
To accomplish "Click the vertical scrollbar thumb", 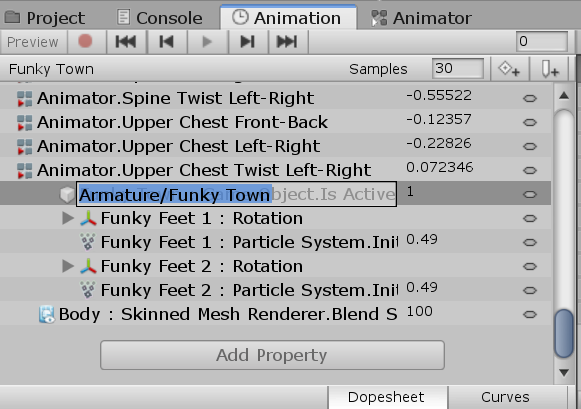I will (564, 333).
